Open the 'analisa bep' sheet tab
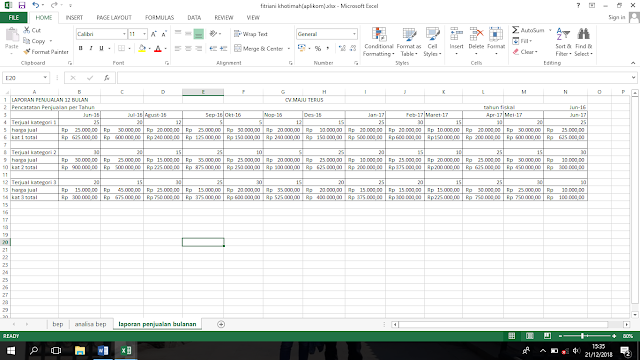The width and height of the screenshot is (640, 360). [x=90, y=324]
